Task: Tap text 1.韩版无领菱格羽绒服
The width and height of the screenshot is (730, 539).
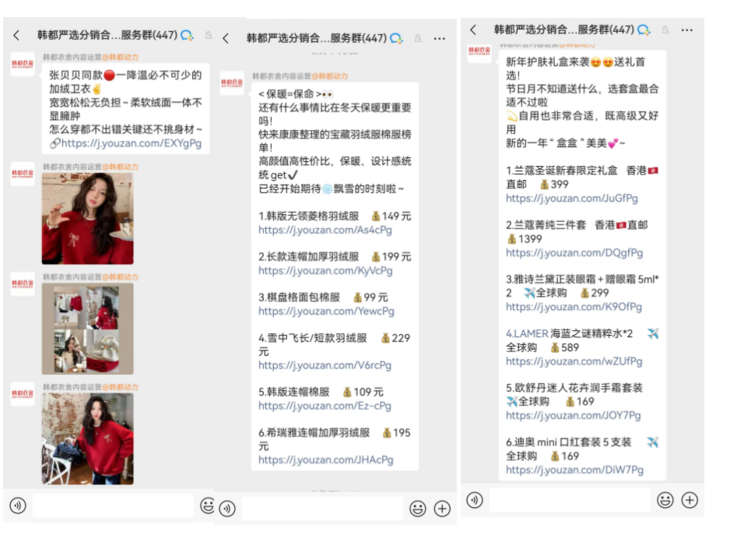Action: tap(309, 216)
